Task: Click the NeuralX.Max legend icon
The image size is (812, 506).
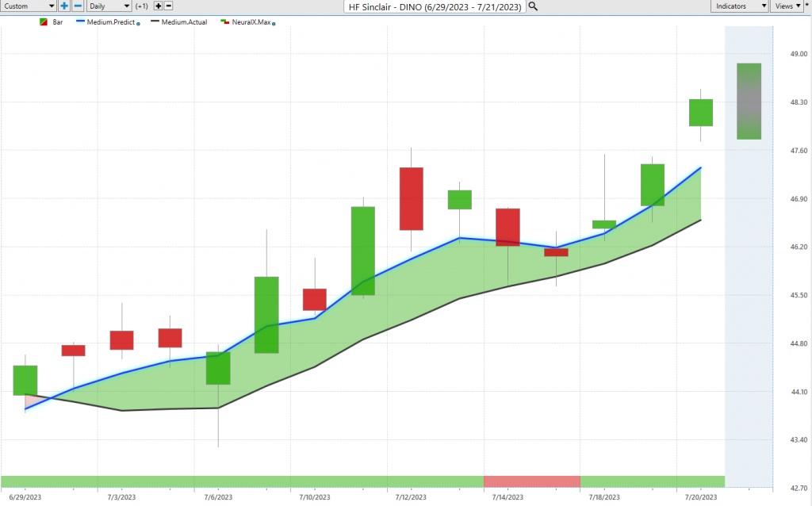Action: 224,22
